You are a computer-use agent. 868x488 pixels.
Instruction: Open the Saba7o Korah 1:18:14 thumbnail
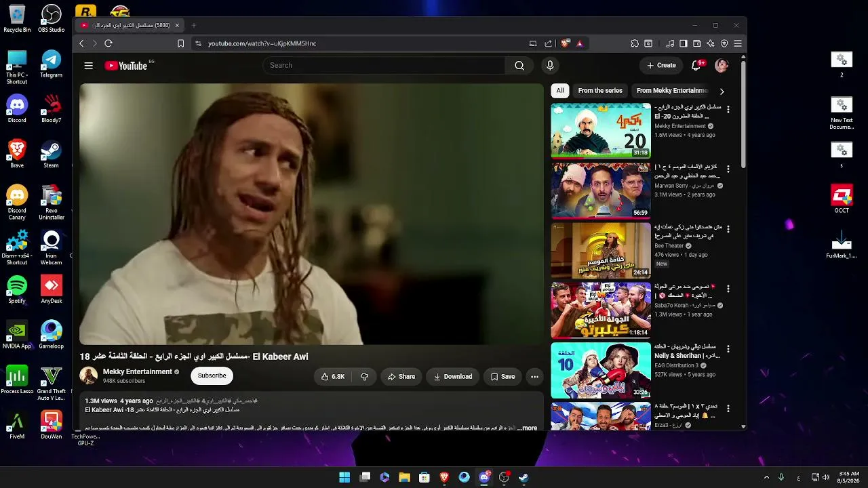point(601,310)
